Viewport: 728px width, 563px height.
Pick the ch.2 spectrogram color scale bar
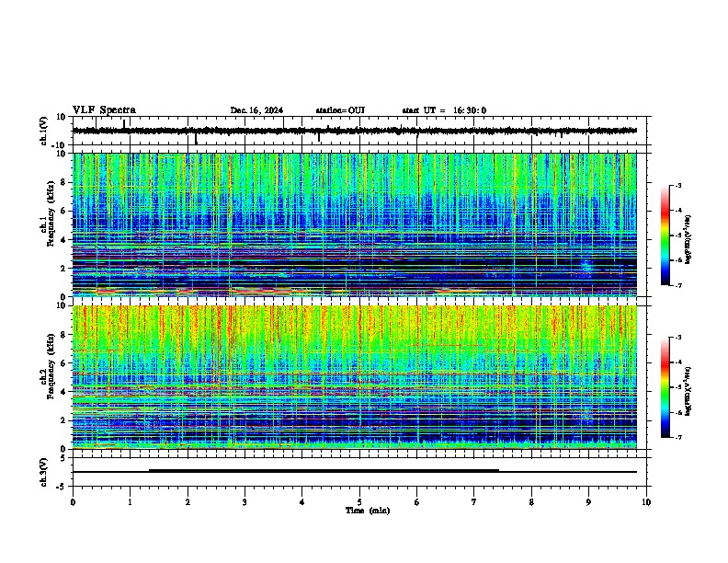pos(665,387)
